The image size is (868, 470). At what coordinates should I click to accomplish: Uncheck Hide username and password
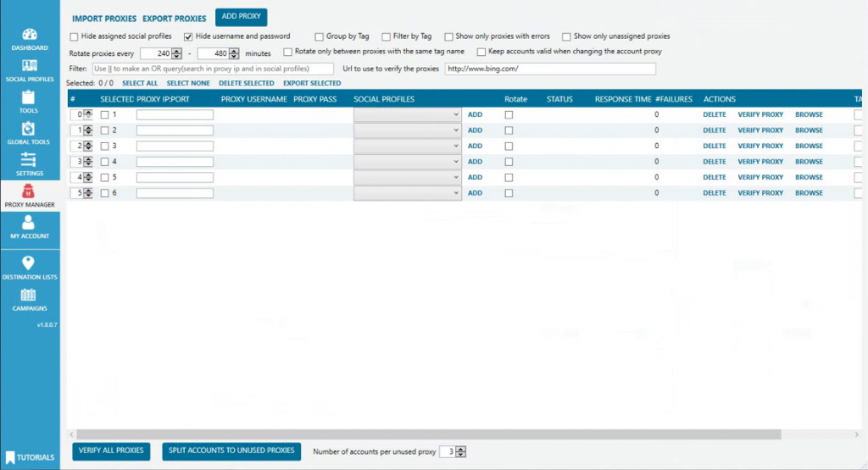point(188,36)
